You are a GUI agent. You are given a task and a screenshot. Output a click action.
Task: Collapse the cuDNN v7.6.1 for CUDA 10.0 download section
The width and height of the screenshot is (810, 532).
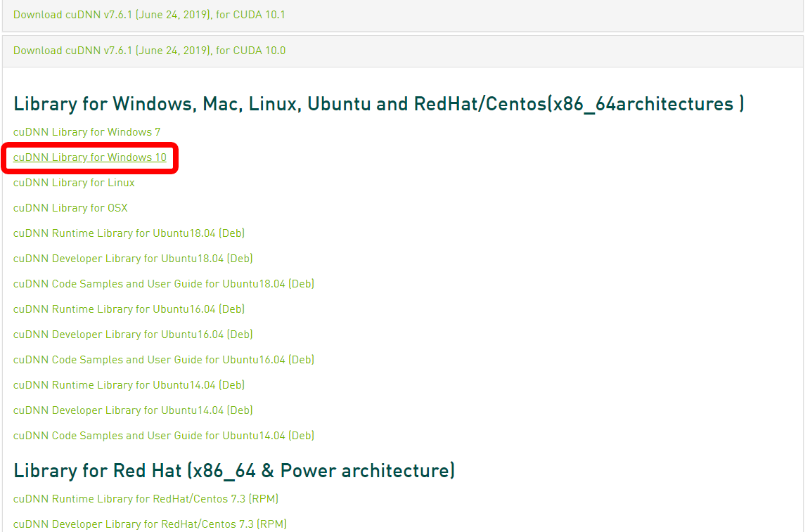(x=149, y=50)
